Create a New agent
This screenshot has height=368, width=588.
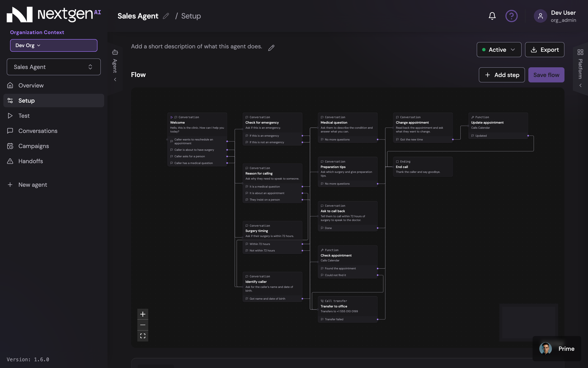coord(54,185)
